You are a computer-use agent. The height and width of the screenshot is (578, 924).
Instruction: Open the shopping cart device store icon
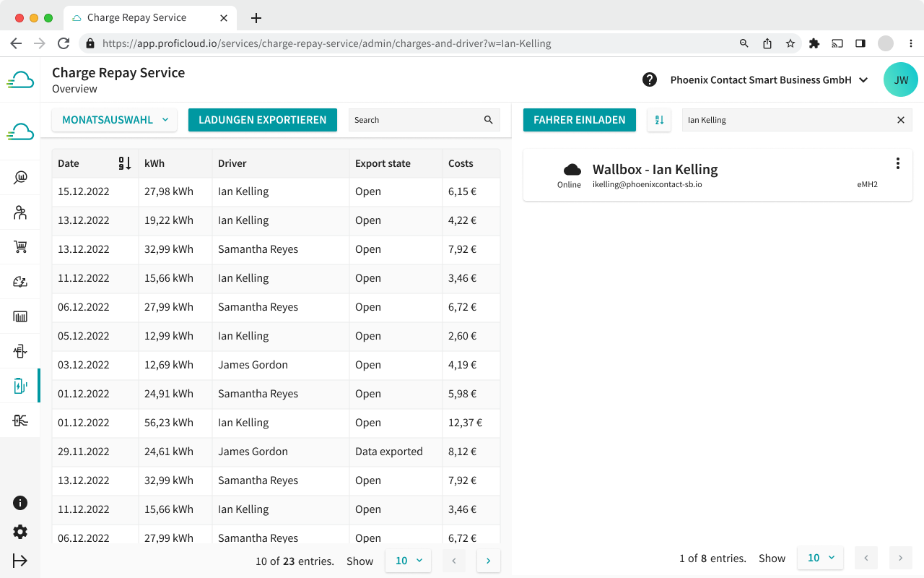coord(20,246)
